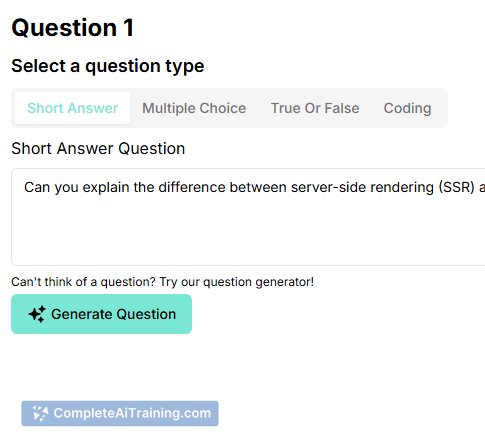Focus the Short Answer Question text area
Viewport: 485px width, 439px height.
(248, 217)
